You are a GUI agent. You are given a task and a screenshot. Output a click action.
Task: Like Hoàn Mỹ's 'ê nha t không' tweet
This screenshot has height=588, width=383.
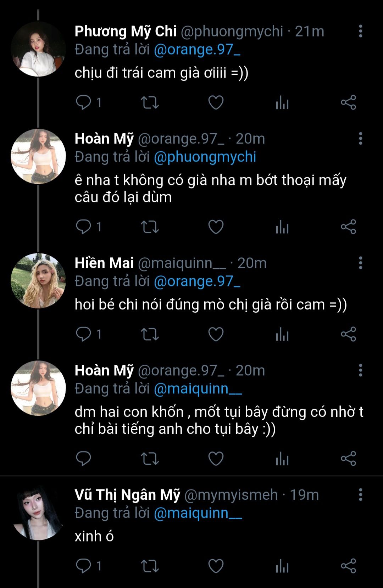pos(216,227)
